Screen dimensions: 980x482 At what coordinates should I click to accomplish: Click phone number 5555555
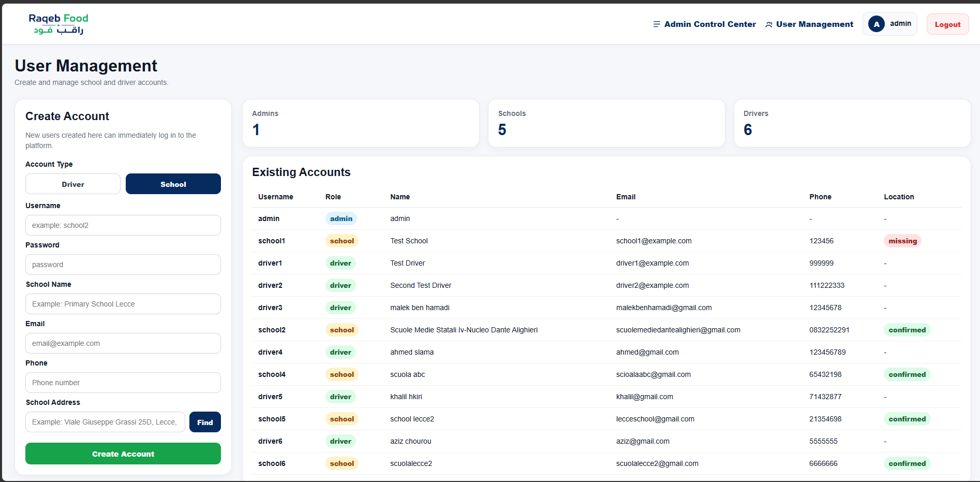[823, 441]
